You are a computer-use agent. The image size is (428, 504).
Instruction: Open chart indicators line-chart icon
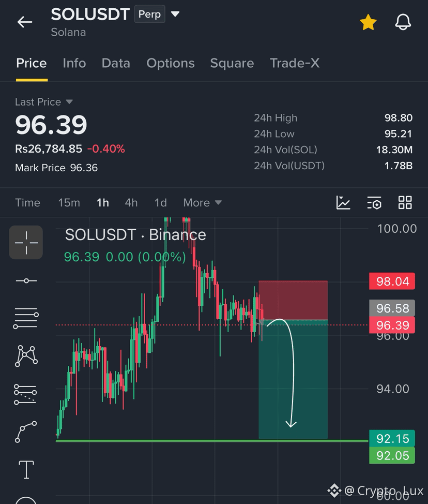(343, 202)
